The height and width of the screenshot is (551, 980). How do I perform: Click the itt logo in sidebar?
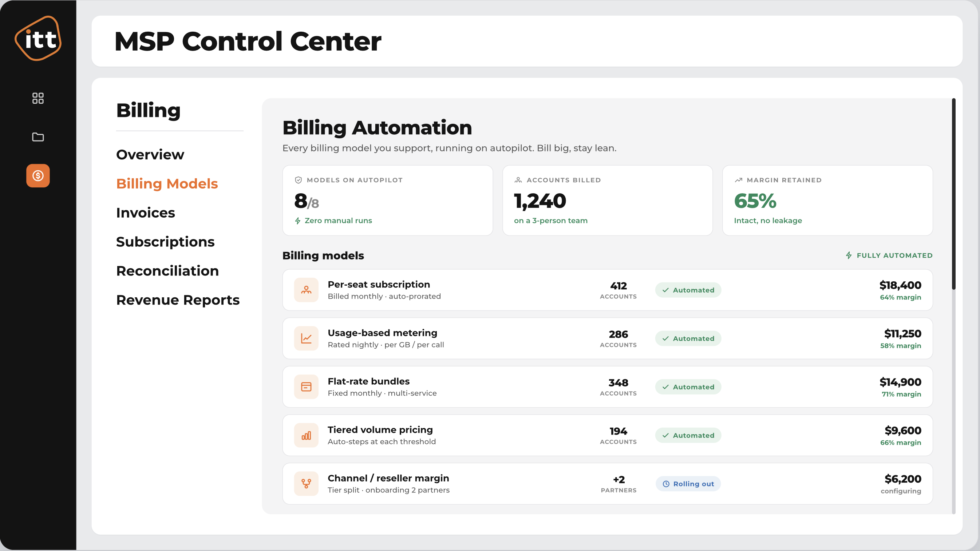(x=38, y=38)
